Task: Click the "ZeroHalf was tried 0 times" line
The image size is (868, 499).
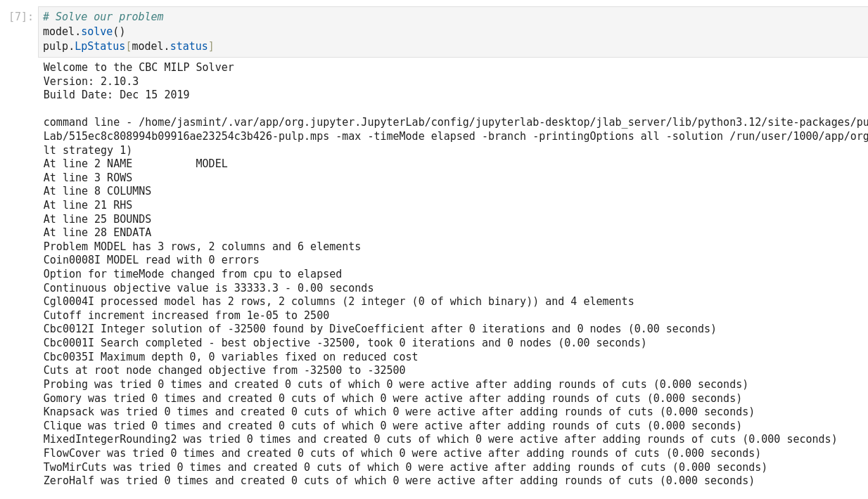Action: [399, 481]
